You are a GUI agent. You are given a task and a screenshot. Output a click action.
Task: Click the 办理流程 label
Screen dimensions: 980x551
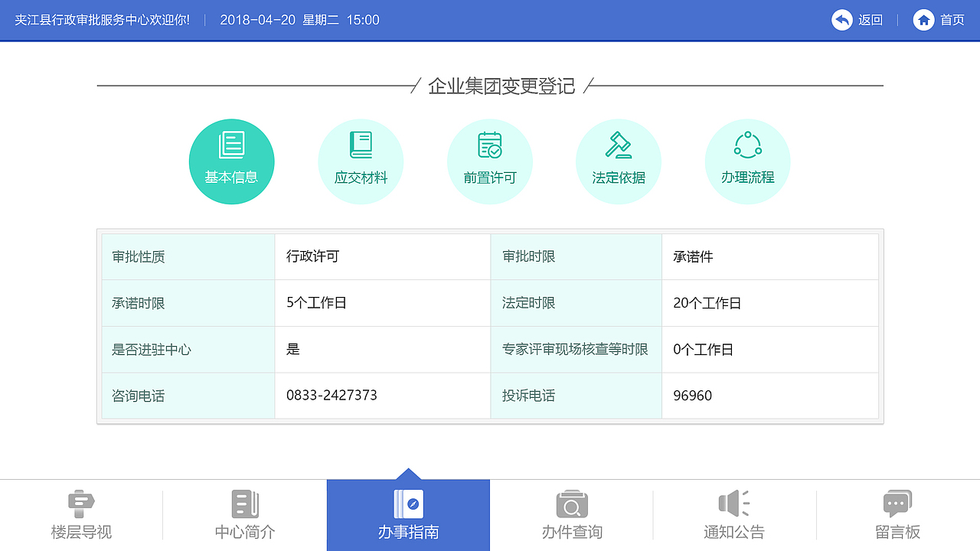747,177
